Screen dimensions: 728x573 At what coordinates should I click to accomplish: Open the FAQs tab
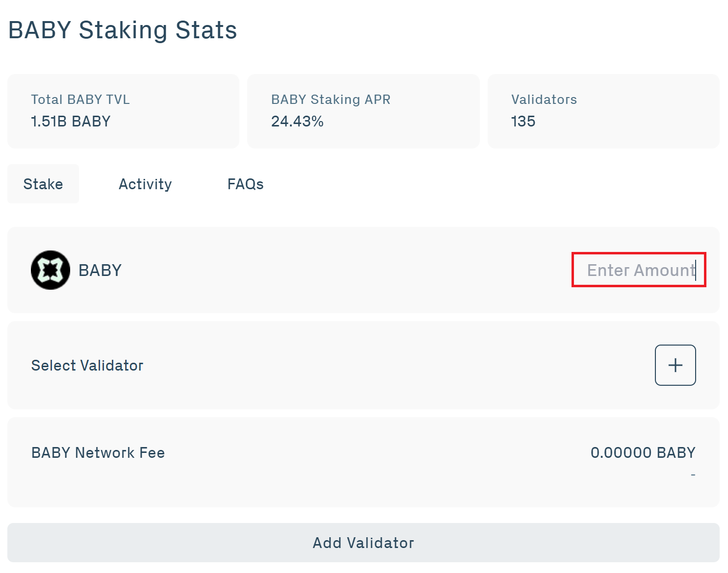click(x=245, y=184)
